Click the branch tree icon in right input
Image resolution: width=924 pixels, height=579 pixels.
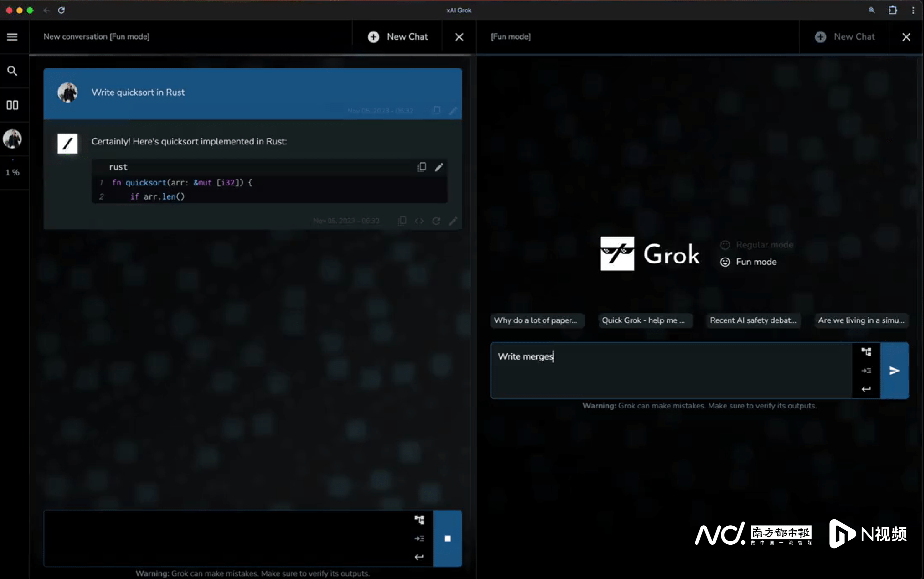866,352
